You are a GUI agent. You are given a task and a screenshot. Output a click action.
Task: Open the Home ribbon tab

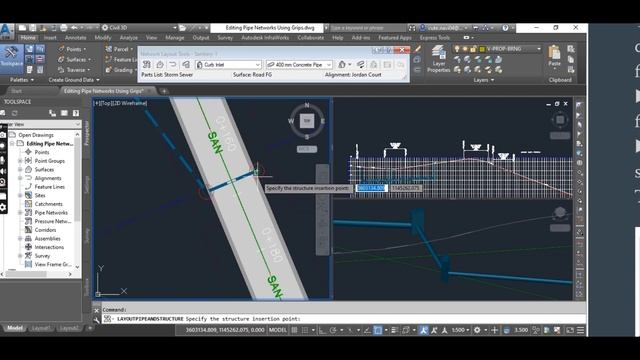(x=28, y=38)
